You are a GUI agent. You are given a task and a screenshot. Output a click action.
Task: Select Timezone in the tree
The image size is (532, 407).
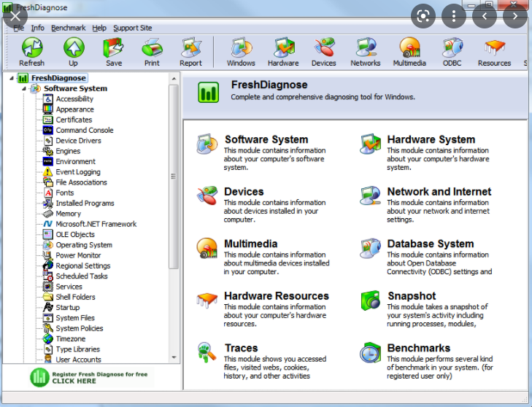pos(71,339)
